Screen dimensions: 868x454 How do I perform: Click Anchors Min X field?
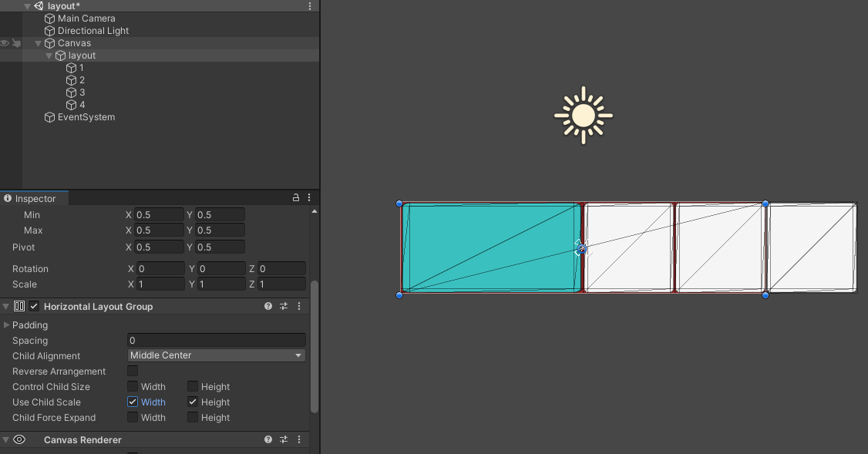pyautogui.click(x=159, y=215)
